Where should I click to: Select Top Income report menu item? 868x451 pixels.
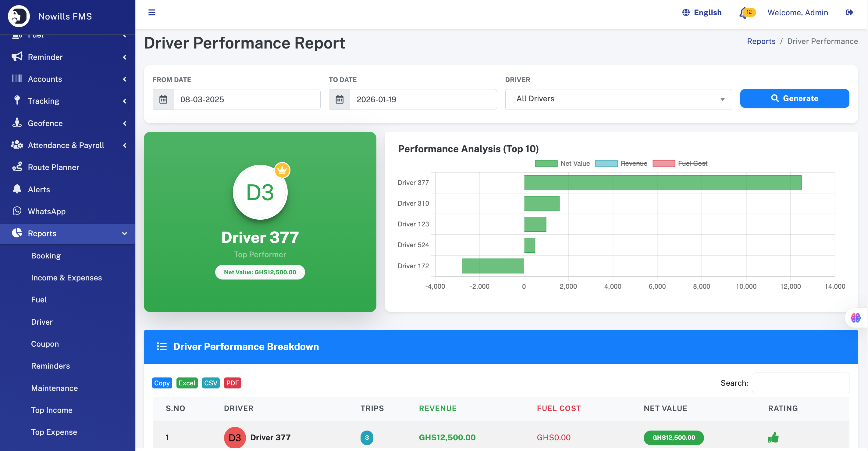coord(52,410)
